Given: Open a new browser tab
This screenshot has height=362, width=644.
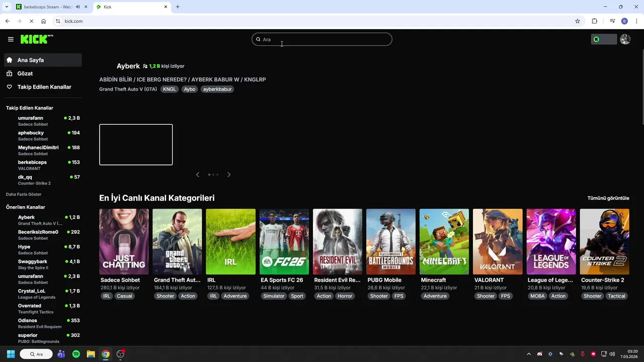Looking at the screenshot, I should [x=178, y=7].
